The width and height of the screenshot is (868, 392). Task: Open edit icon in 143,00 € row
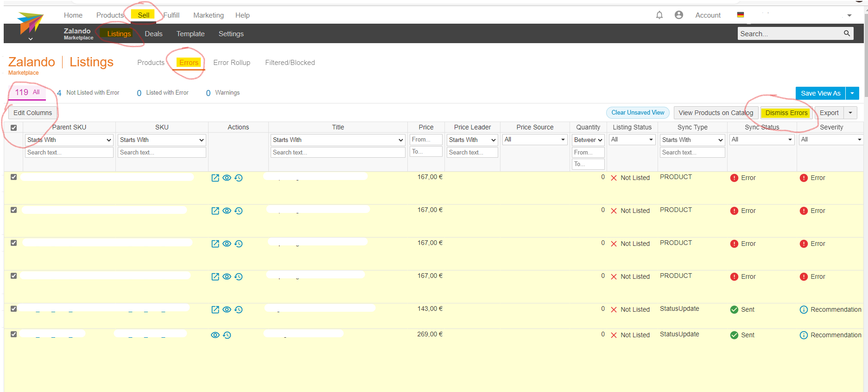(x=215, y=309)
